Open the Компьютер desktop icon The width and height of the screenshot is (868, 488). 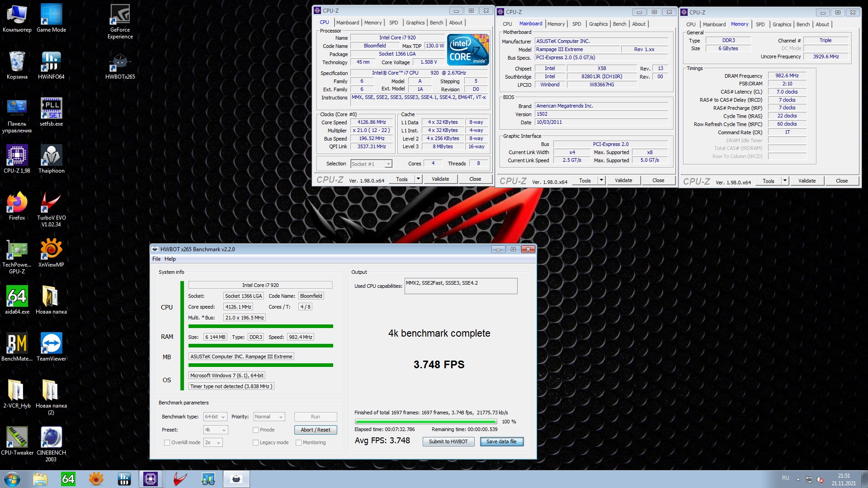17,18
